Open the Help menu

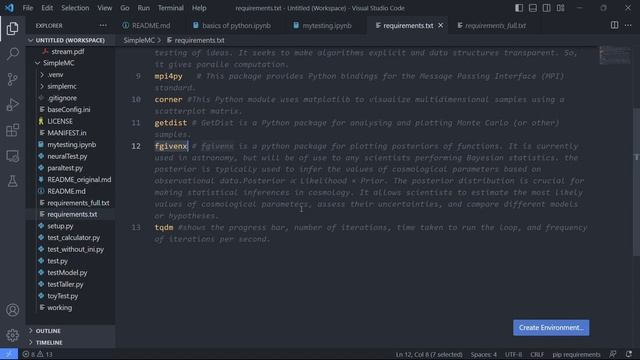tap(199, 8)
